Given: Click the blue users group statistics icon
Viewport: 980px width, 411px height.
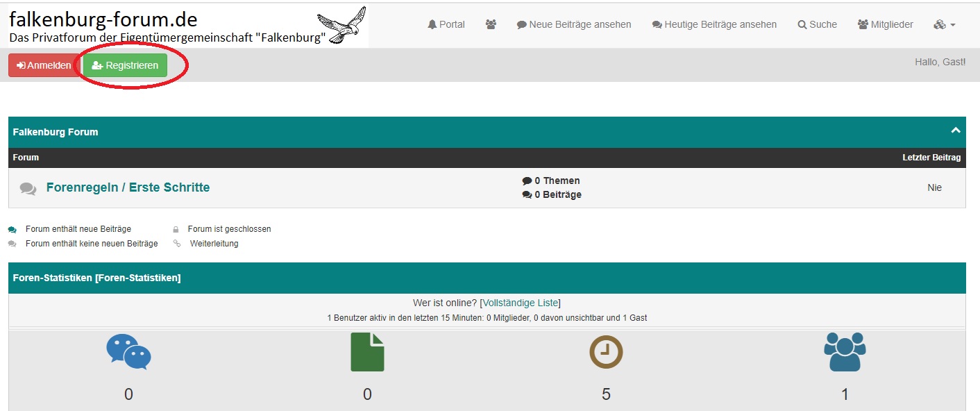Looking at the screenshot, I should 845,352.
